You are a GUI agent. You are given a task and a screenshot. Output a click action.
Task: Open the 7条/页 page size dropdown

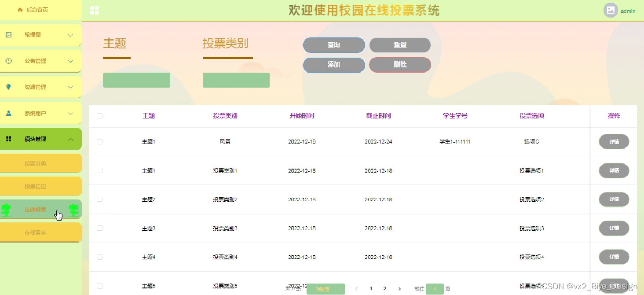(x=326, y=289)
